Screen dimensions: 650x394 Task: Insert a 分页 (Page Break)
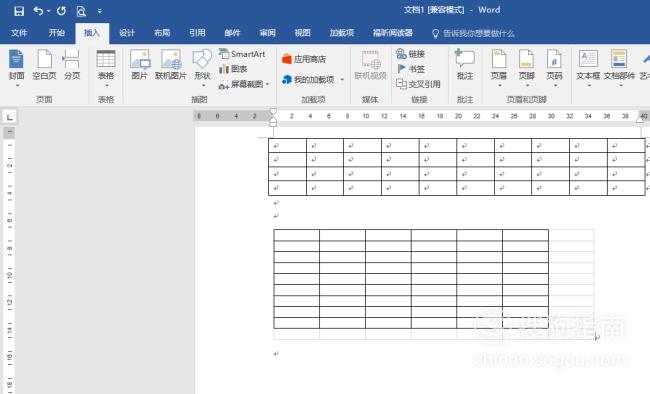click(x=72, y=65)
